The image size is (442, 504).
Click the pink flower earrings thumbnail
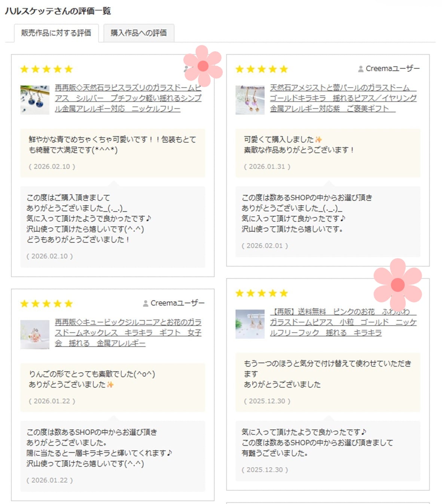pyautogui.click(x=250, y=324)
